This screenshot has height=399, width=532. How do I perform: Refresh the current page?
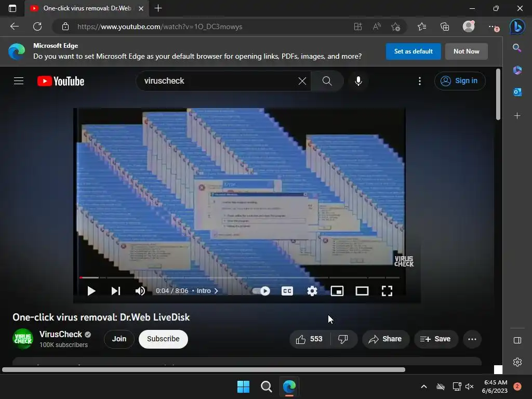[37, 26]
